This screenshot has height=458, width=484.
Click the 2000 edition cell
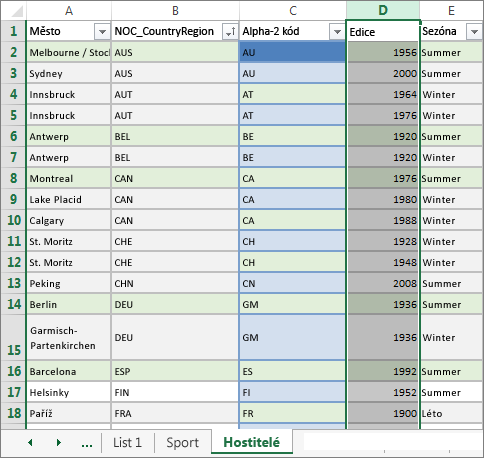point(383,73)
